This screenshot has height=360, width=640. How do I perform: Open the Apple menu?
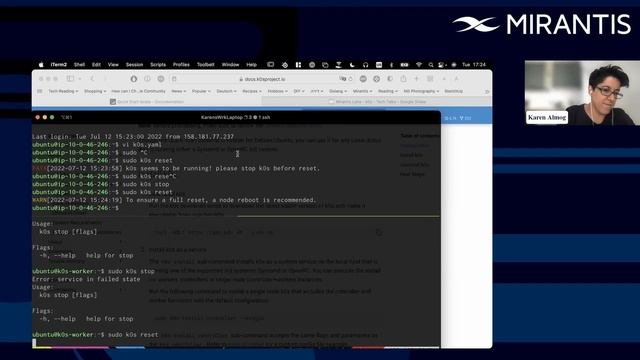click(x=41, y=65)
